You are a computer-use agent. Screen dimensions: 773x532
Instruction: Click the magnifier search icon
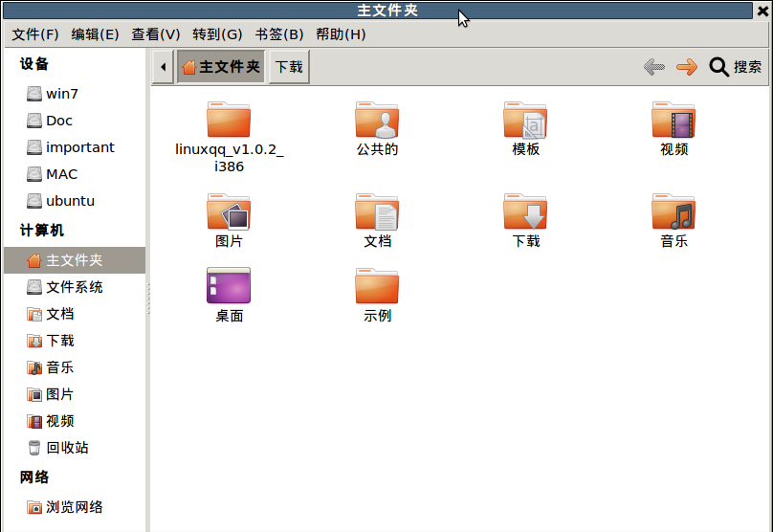(718, 67)
